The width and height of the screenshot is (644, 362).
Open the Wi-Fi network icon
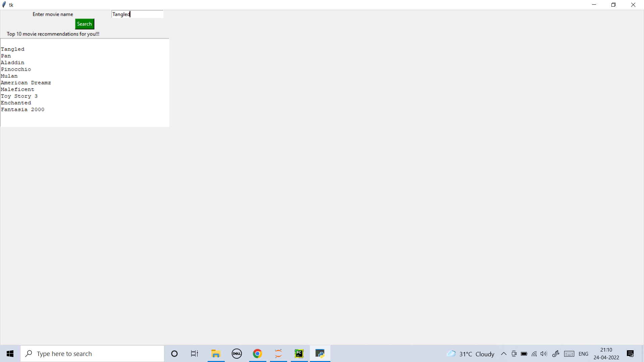pyautogui.click(x=534, y=354)
